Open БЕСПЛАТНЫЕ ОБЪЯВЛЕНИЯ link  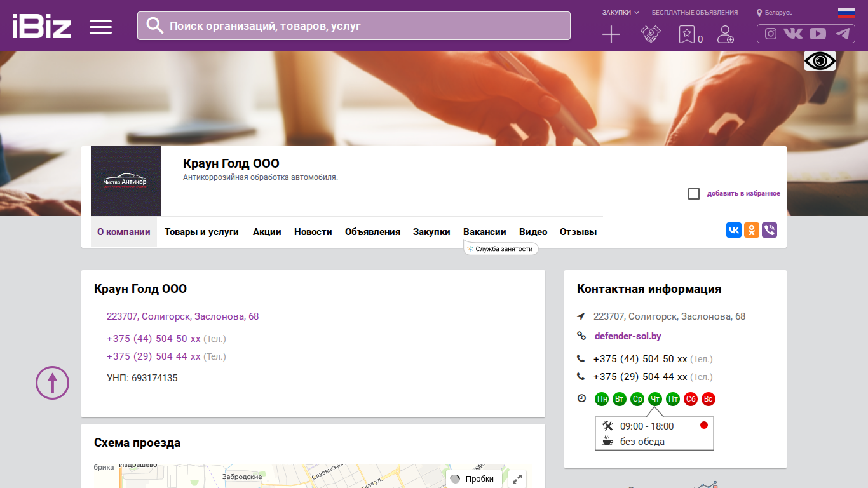tap(695, 13)
